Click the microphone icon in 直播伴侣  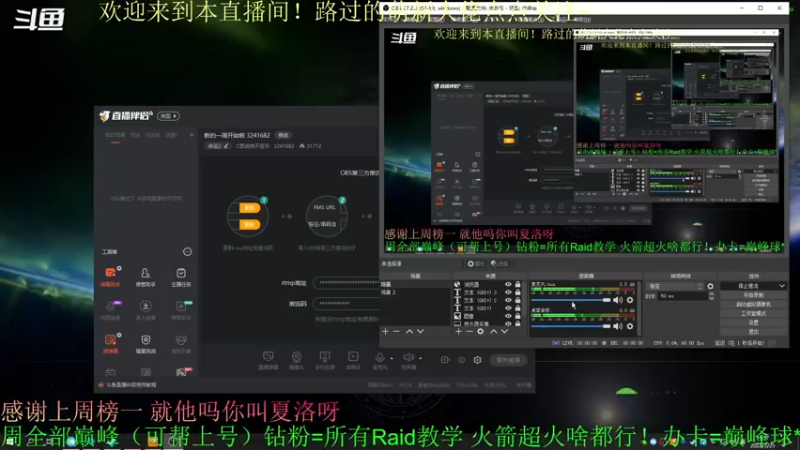pos(379,358)
